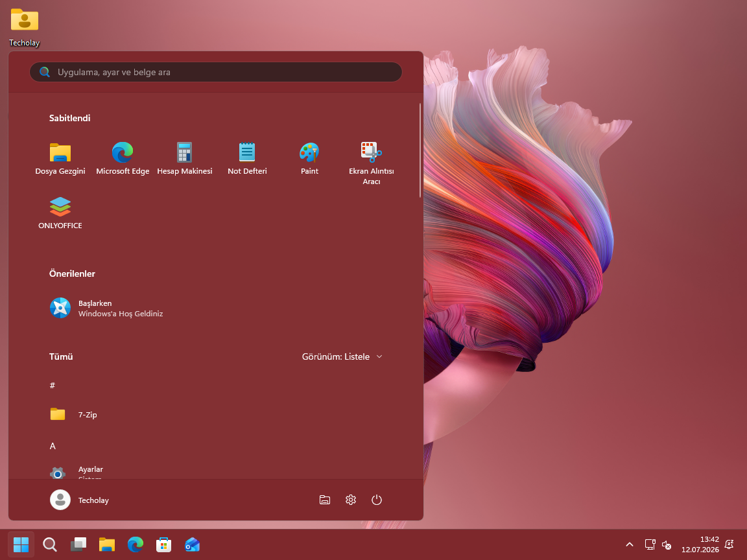This screenshot has width=747, height=560.
Task: Click the Start menu scrollbar
Action: click(x=420, y=150)
